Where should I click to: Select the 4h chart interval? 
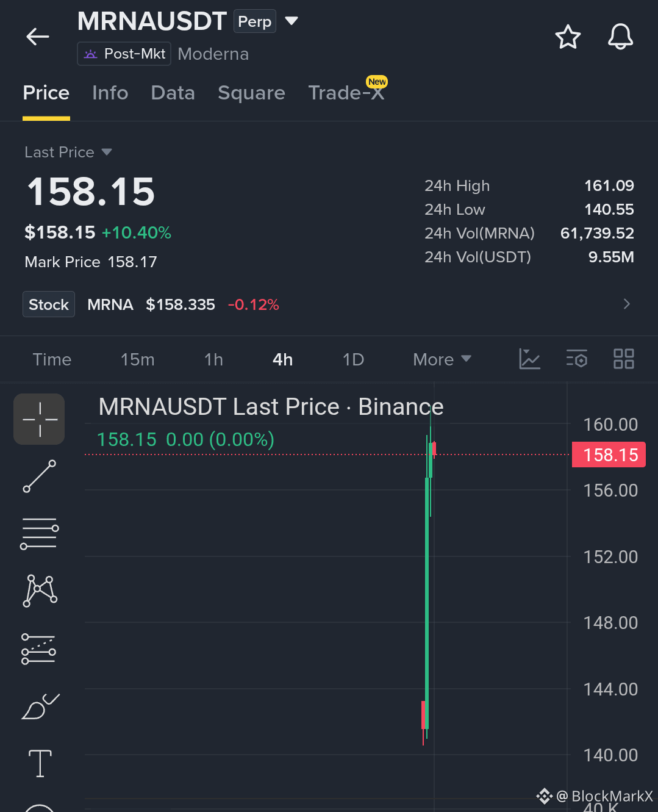(x=283, y=359)
